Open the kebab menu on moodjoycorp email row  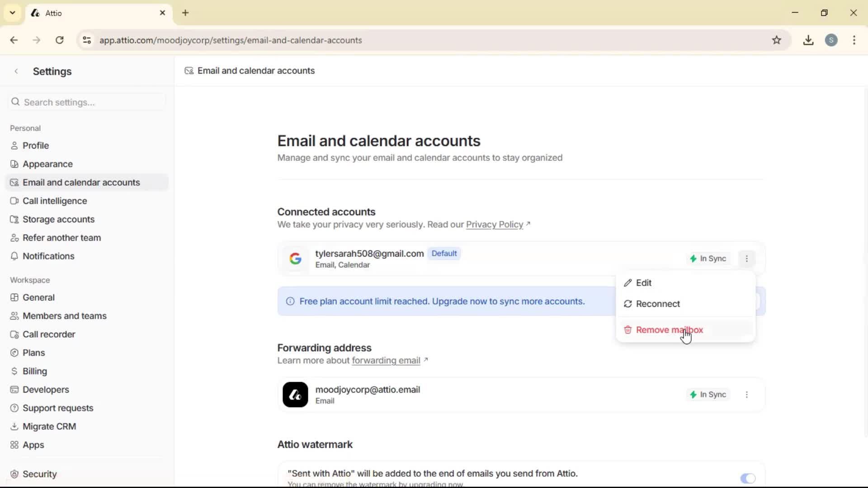pos(747,394)
